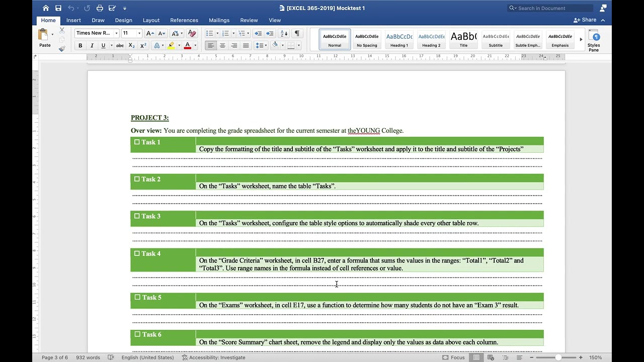Switch to Web Layout view in status bar

pyautogui.click(x=491, y=357)
